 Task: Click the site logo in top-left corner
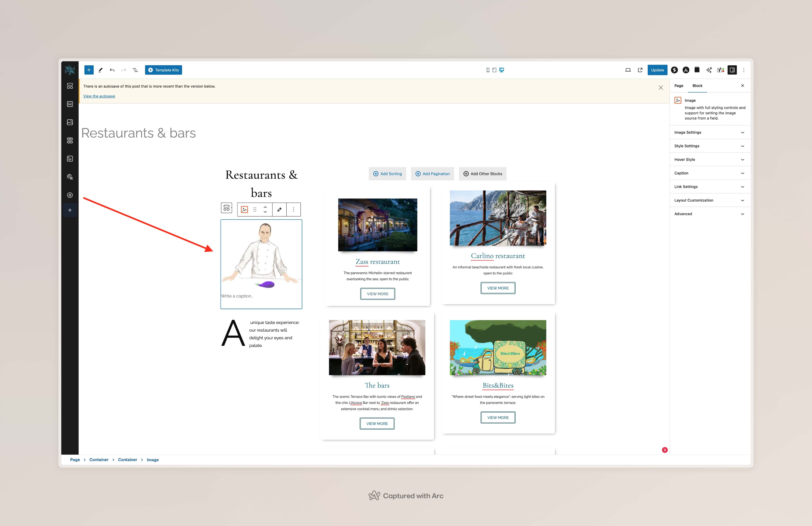70,70
